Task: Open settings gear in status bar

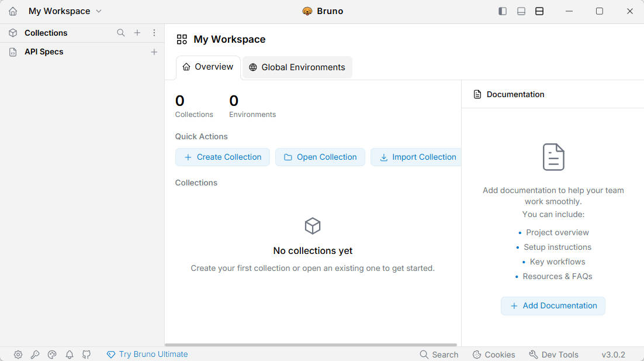Action: click(x=18, y=355)
